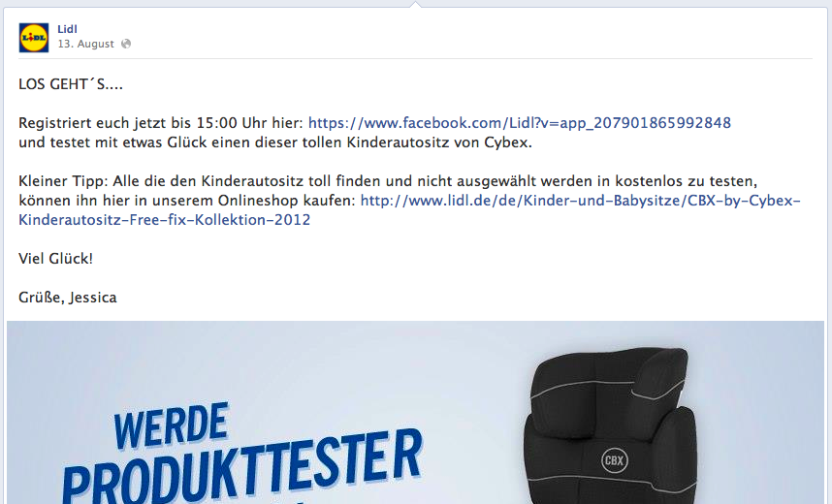Click the Lidl logo profile picture
Screen dimensions: 832x504
34,38
